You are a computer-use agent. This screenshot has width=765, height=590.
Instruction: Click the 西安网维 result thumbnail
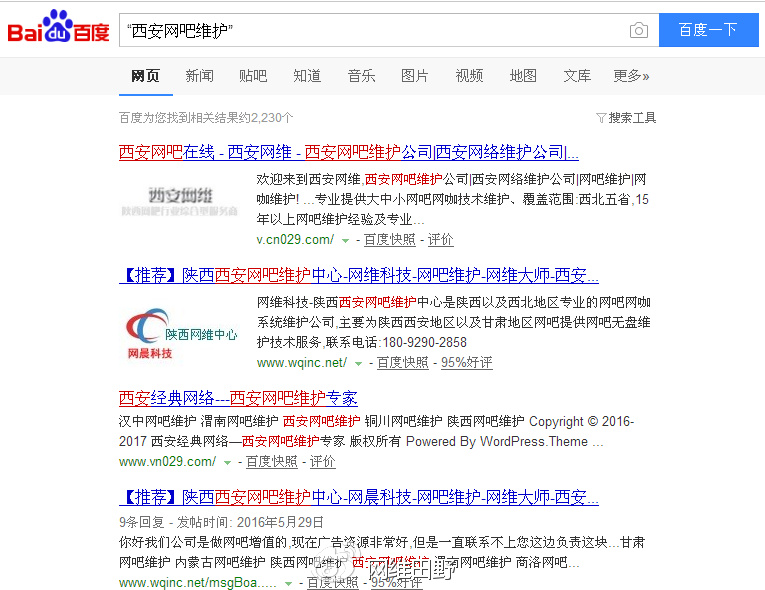[180, 201]
